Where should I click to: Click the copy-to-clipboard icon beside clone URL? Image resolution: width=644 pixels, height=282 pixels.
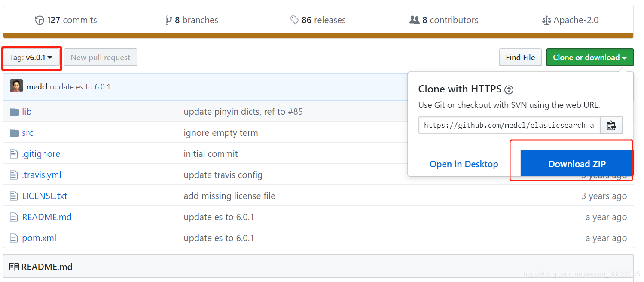[x=611, y=125]
